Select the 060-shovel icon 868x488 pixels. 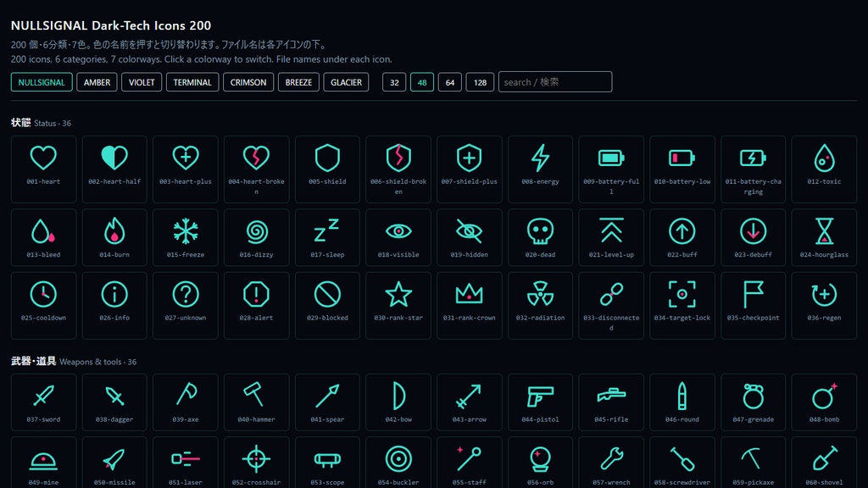point(824,459)
